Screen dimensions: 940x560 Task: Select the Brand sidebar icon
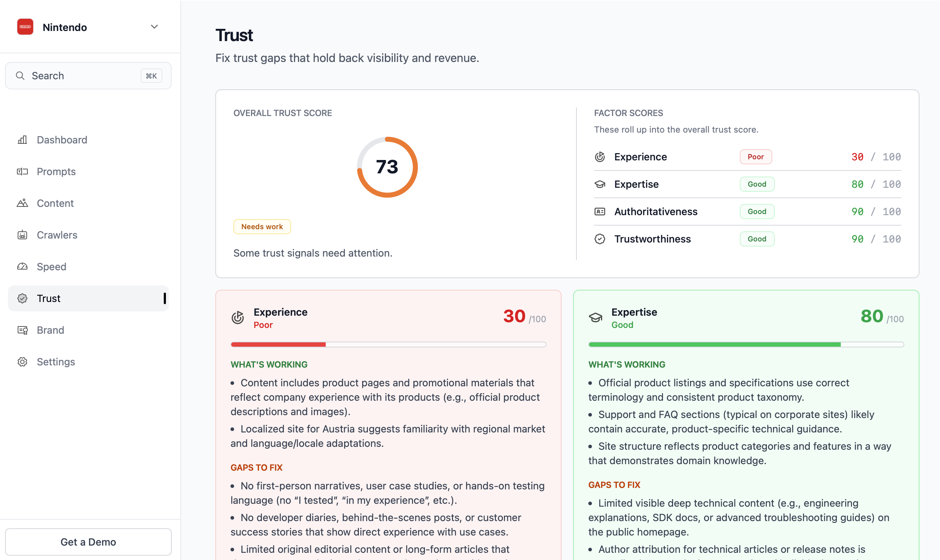click(x=22, y=330)
